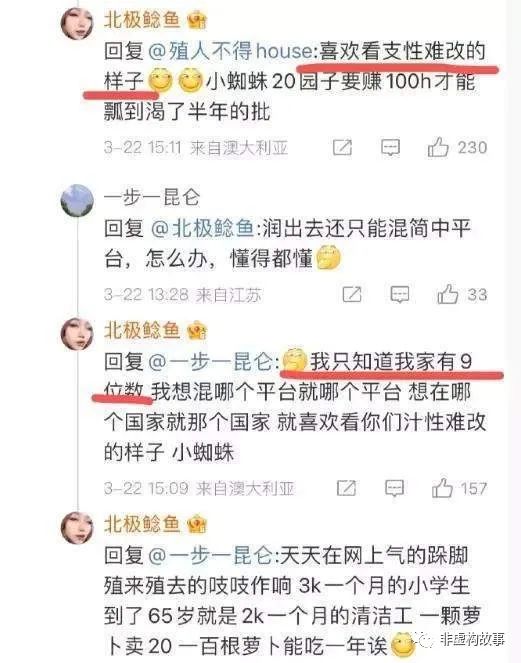Open the first 北极鲶鱼 avatar at top

click(77, 23)
